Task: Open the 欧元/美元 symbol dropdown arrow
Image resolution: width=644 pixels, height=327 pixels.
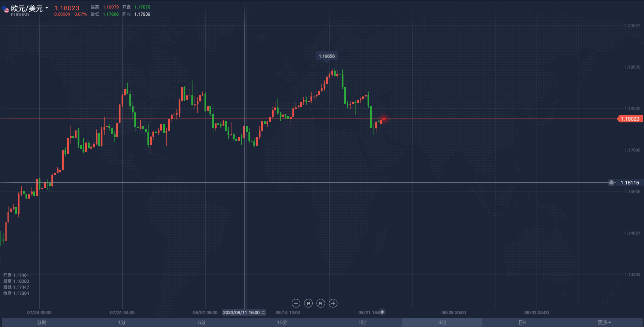Action: 47,8
